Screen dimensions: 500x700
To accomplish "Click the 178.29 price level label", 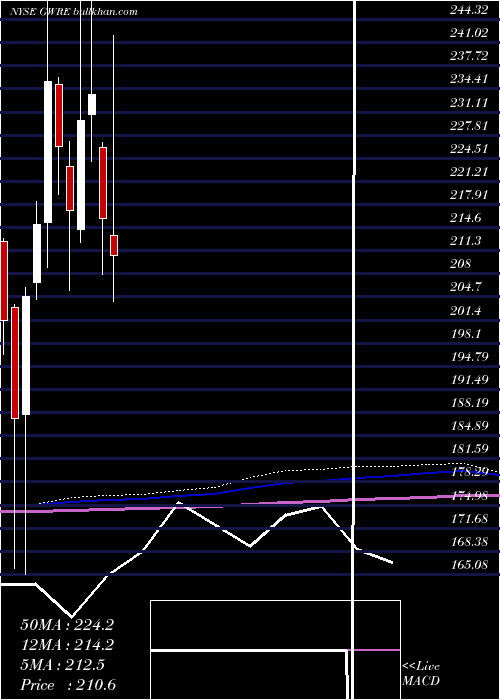I will click(468, 472).
